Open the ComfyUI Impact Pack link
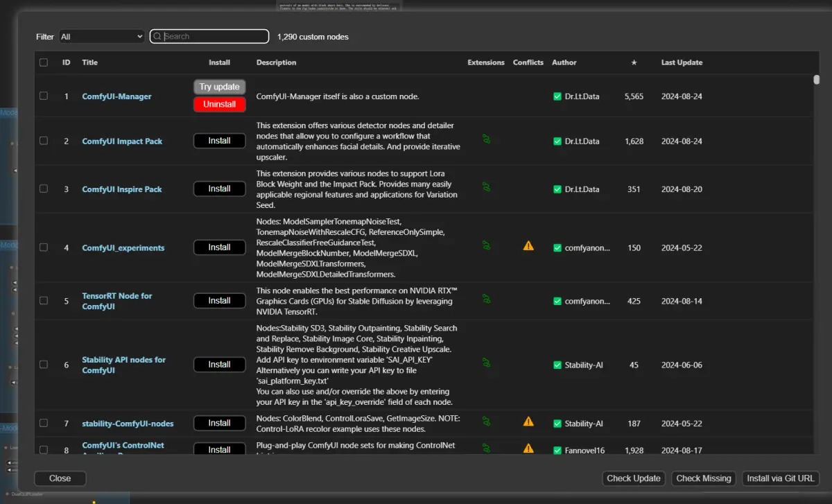832x504 pixels. (122, 141)
